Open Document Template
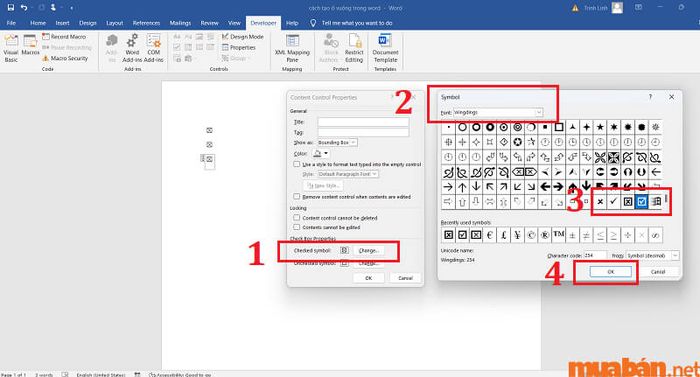Viewport: 700px width, 377px height. [385, 49]
